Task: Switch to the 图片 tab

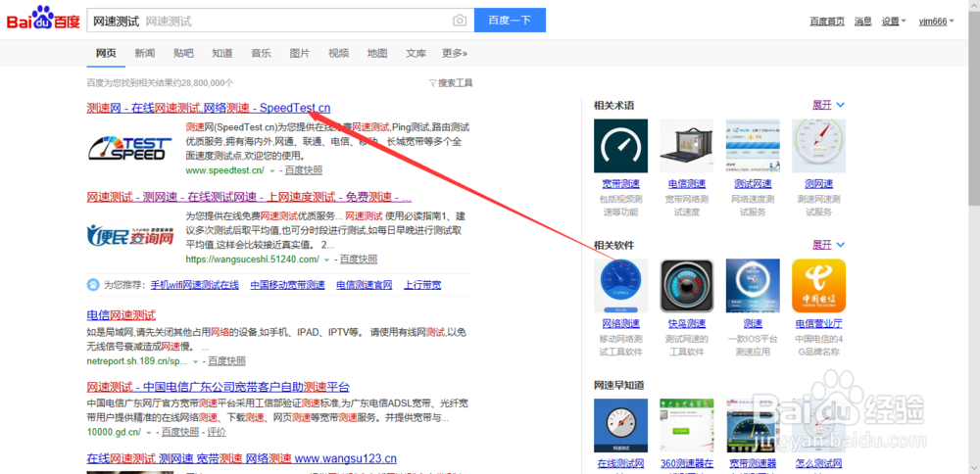Action: (299, 53)
